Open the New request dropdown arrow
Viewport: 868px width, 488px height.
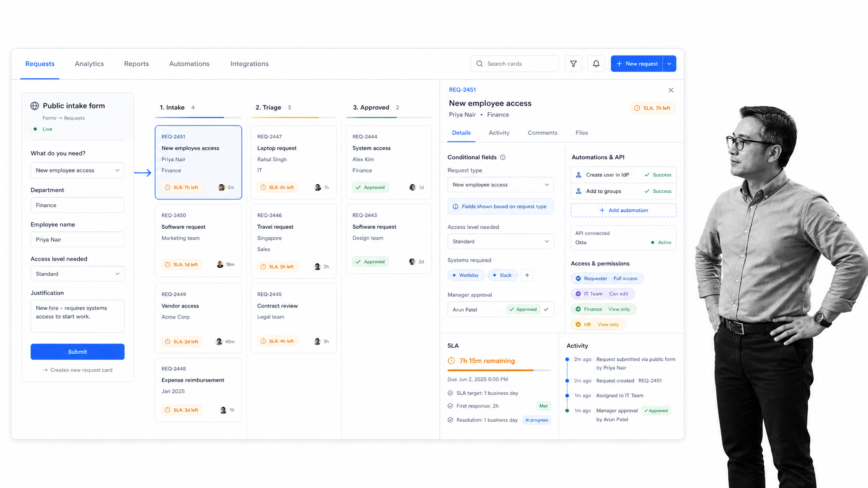[669, 64]
